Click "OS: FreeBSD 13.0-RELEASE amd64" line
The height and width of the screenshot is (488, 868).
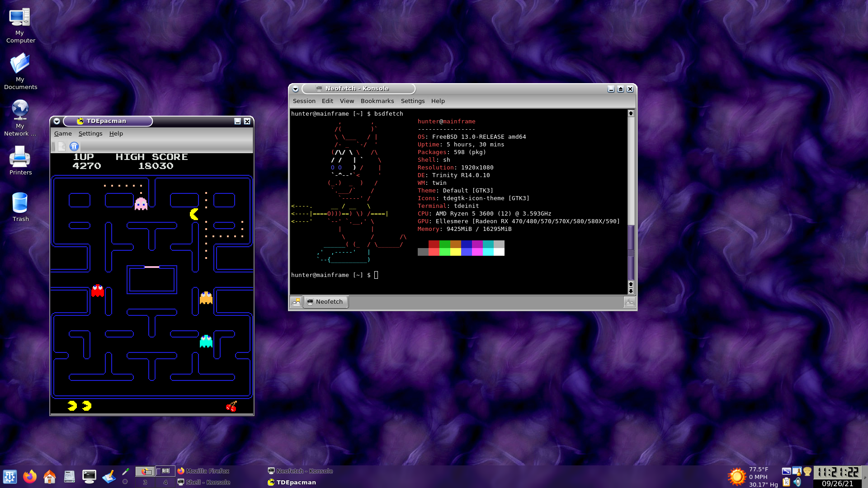[x=472, y=136]
